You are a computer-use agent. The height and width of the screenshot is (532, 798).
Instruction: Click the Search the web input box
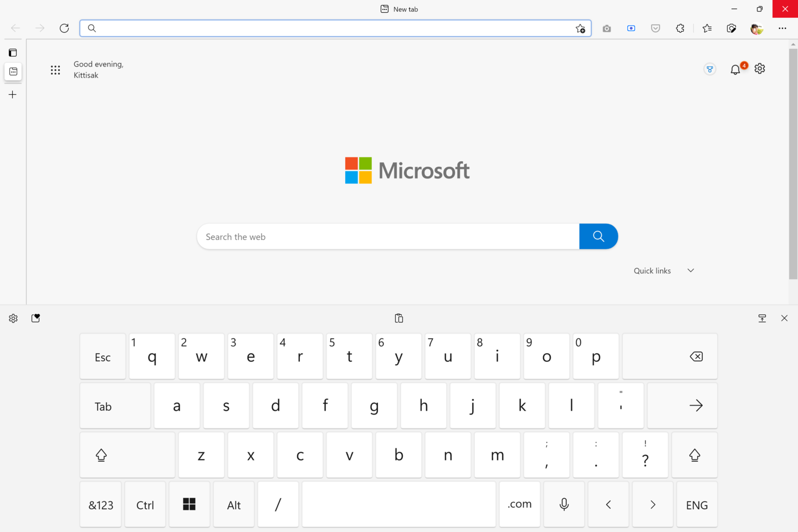tap(388, 237)
